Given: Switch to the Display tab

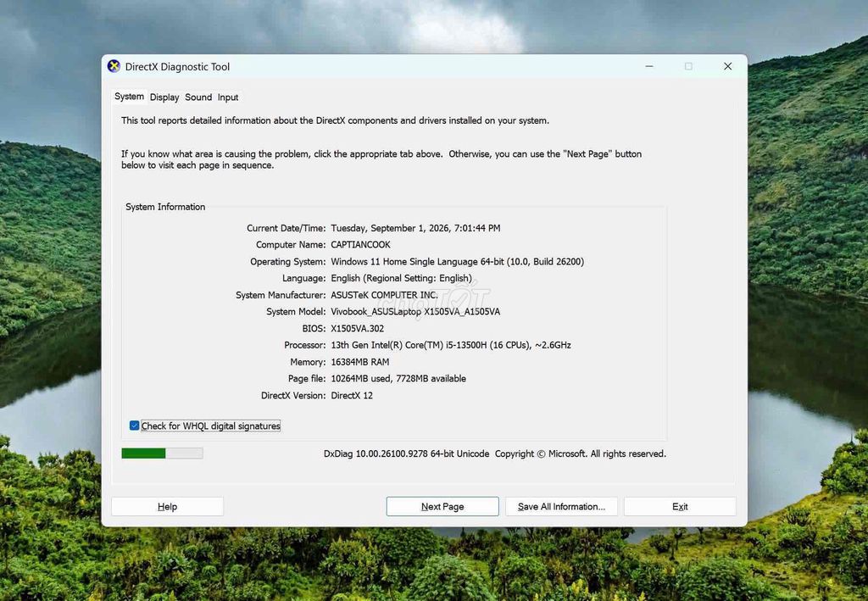Looking at the screenshot, I should click(164, 97).
